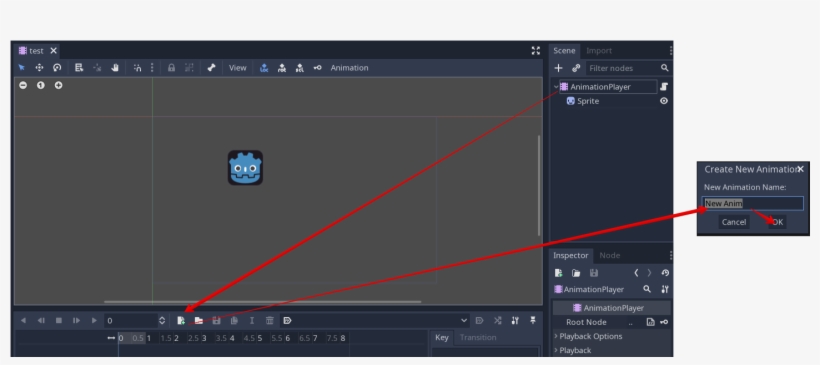The height and width of the screenshot is (365, 820).
Task: Click the New Animation Name field
Action: (753, 203)
